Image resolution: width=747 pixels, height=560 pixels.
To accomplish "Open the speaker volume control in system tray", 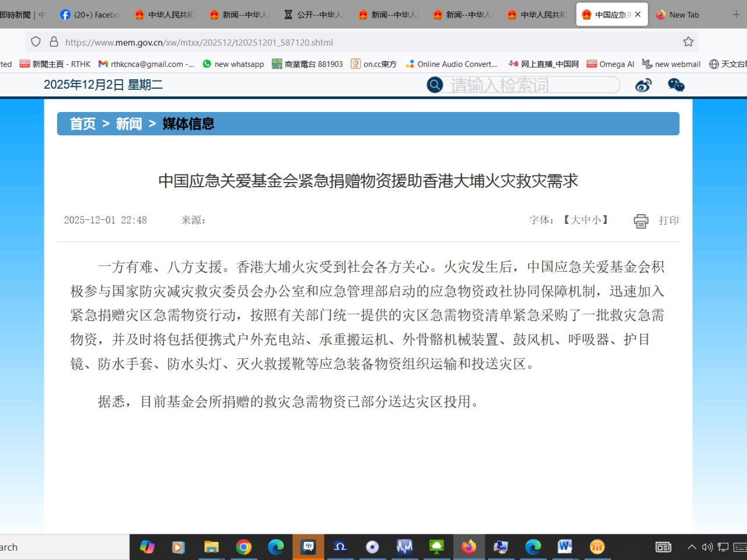I will tap(706, 547).
